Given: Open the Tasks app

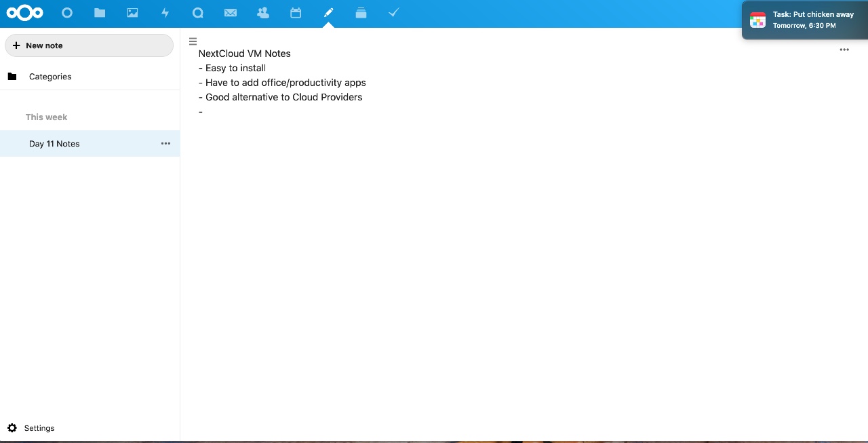Looking at the screenshot, I should (x=393, y=12).
